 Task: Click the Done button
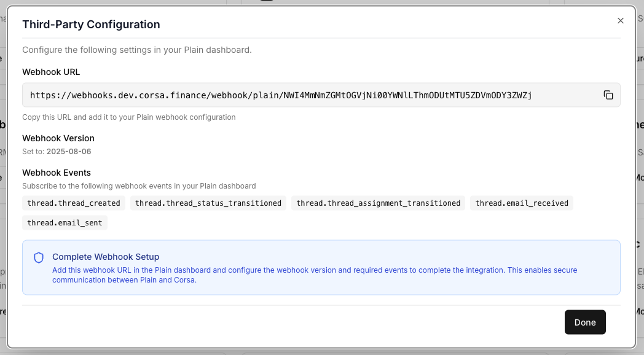point(585,322)
